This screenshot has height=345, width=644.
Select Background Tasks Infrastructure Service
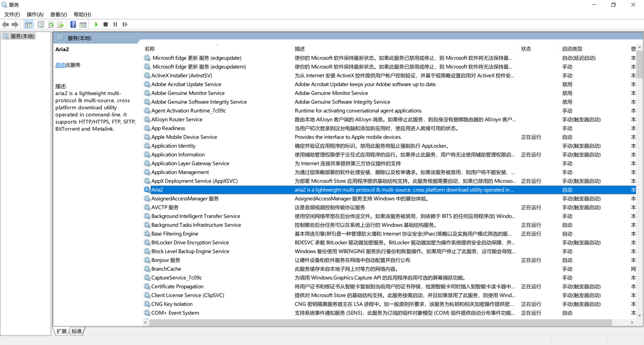[196, 225]
